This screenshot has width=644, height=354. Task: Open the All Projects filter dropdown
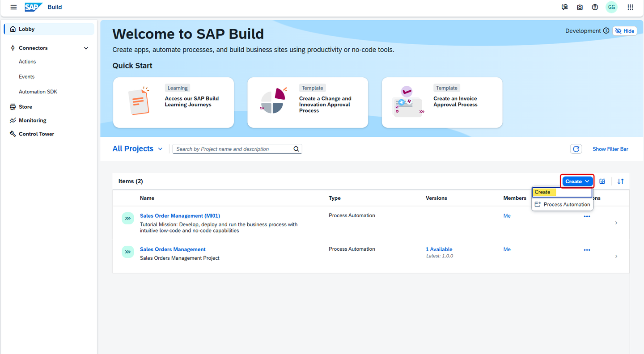point(137,149)
